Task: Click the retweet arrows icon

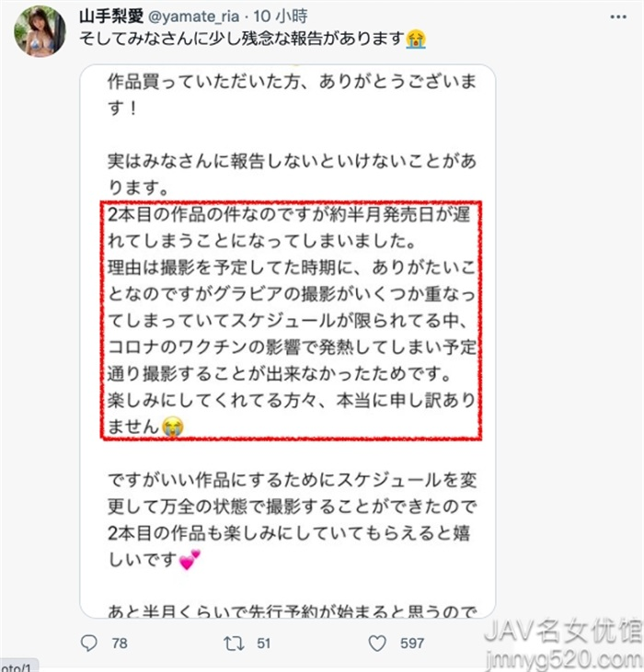Action: [x=234, y=644]
